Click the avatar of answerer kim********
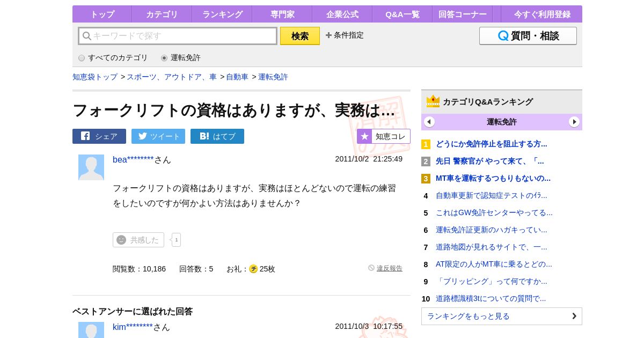Image resolution: width=644 pixels, height=338 pixels. coord(91,330)
